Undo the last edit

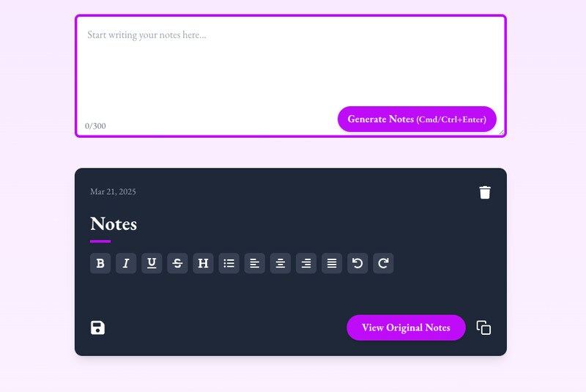pos(357,263)
